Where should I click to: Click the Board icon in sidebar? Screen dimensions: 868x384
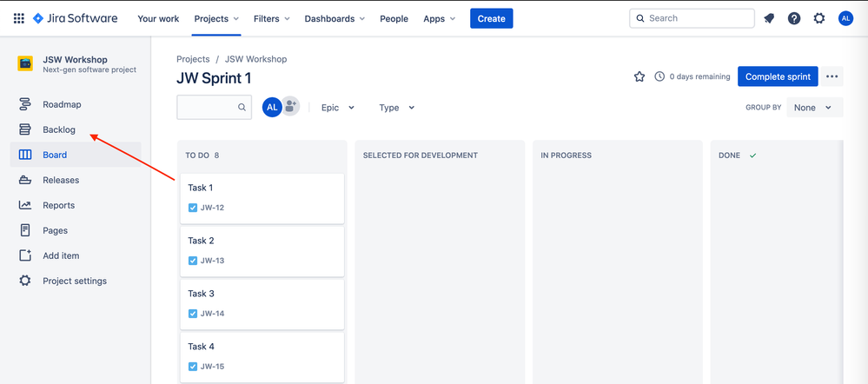25,155
